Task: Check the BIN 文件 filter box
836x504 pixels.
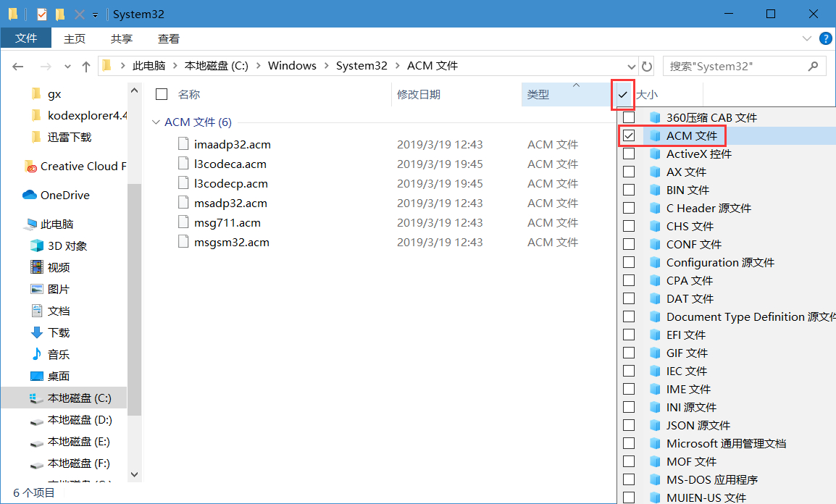Action: click(x=629, y=190)
